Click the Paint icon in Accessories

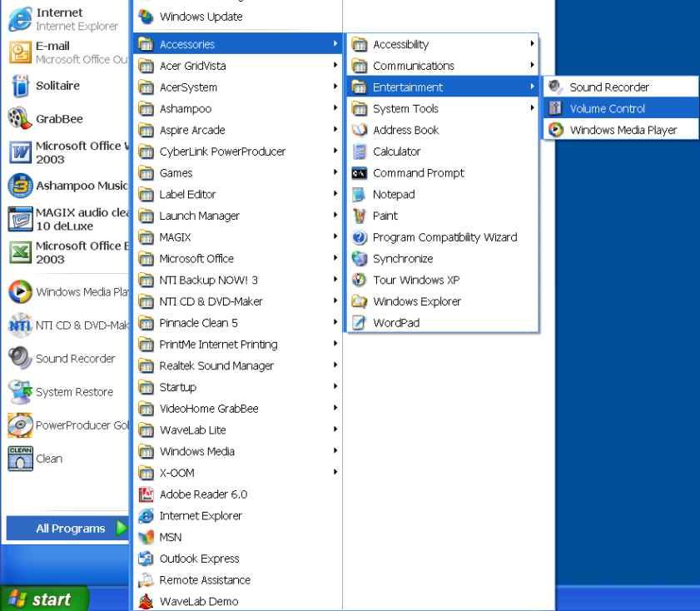[360, 216]
